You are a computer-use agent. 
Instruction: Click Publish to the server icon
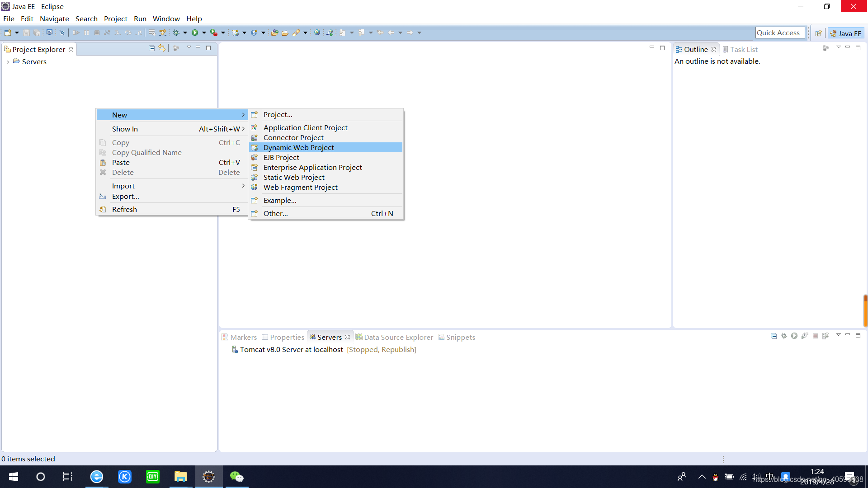pyautogui.click(x=826, y=336)
